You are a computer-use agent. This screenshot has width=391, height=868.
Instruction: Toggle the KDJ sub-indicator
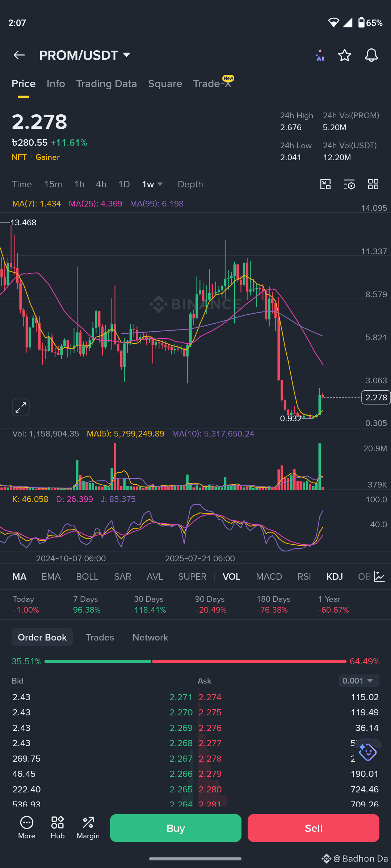[x=335, y=576]
